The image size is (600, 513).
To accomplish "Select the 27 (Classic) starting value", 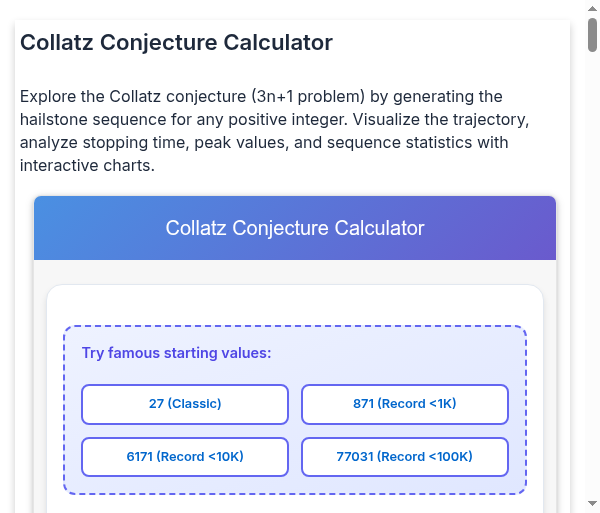I will point(185,404).
